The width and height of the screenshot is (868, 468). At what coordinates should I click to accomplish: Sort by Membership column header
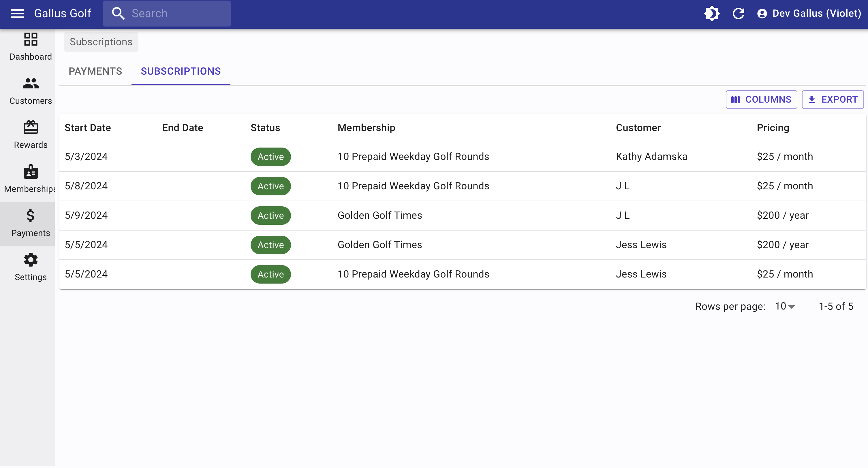click(x=366, y=128)
